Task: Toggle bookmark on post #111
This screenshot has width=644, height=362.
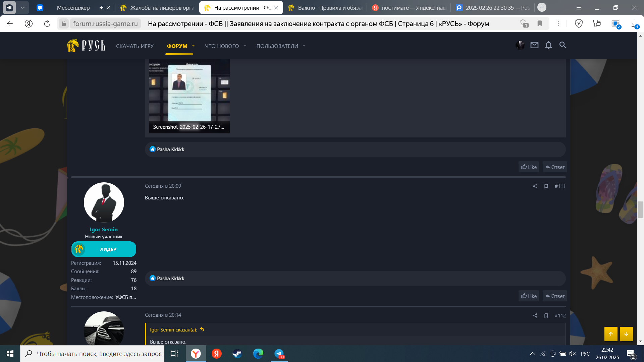Action: [546, 186]
